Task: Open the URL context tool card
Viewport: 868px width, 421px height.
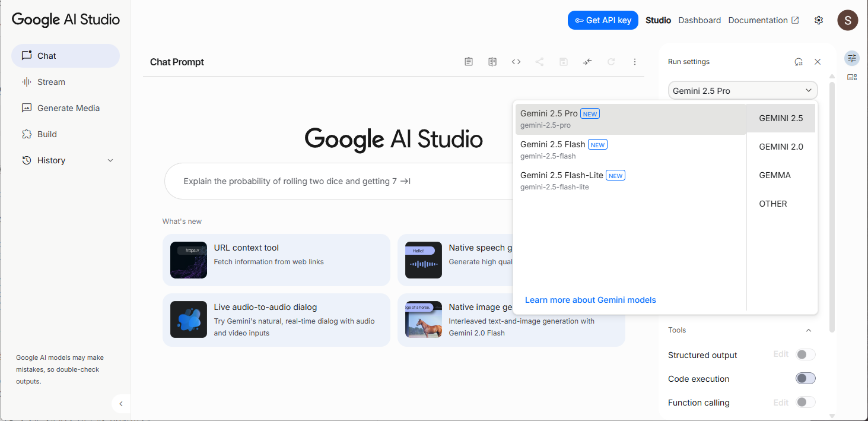Action: pos(276,260)
